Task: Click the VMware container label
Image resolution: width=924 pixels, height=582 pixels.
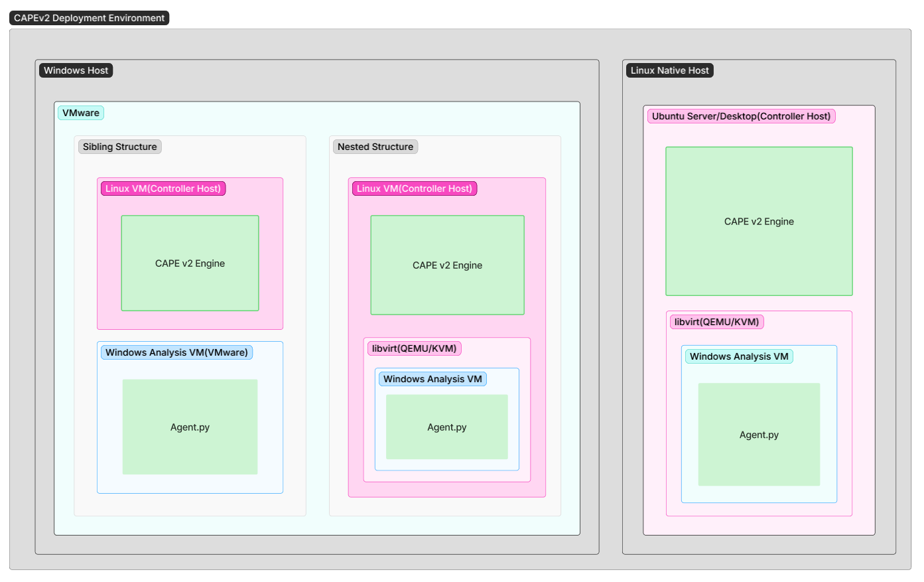Action: pyautogui.click(x=81, y=113)
